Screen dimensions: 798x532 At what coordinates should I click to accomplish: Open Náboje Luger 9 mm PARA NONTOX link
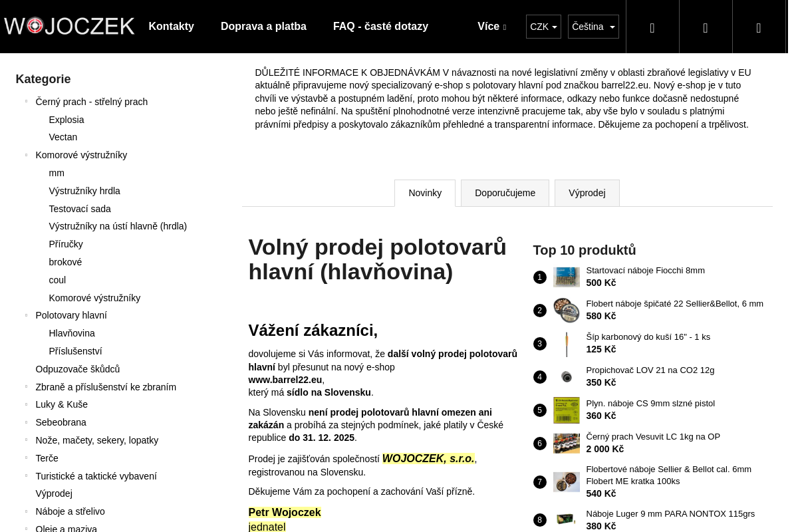pyautogui.click(x=670, y=513)
